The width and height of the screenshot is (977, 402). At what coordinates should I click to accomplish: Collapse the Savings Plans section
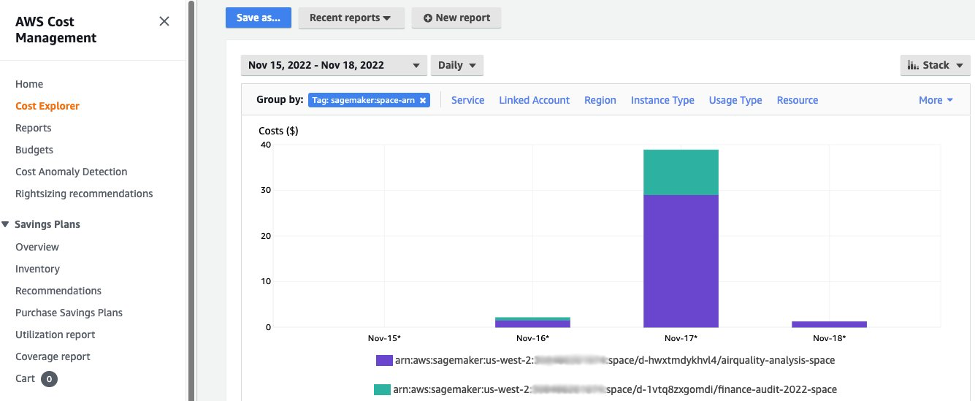point(6,225)
